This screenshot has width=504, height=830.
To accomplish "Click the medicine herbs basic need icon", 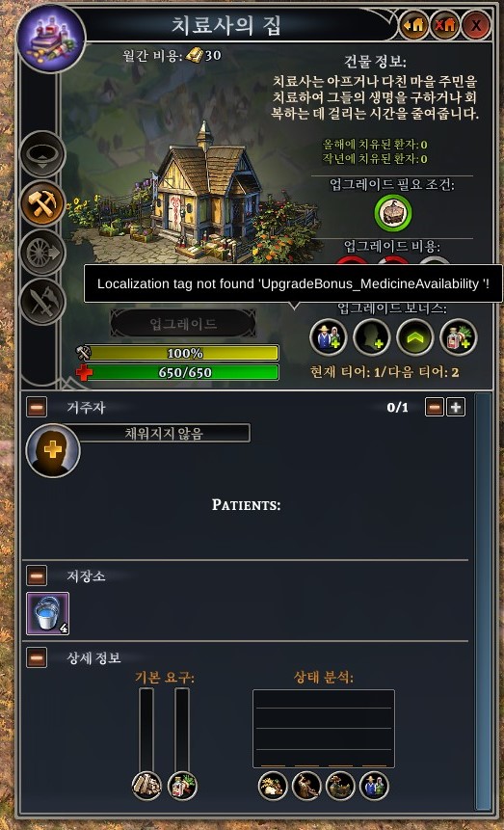I will (x=182, y=786).
